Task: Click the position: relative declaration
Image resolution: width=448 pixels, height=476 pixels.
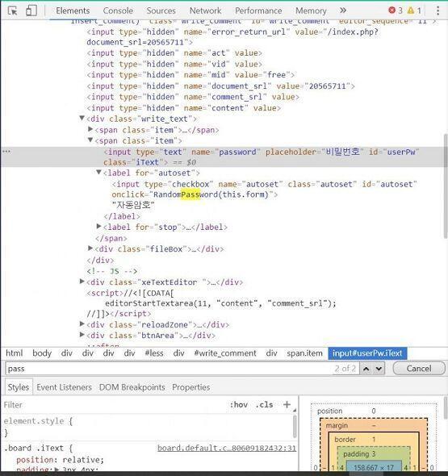Action: [x=60, y=460]
